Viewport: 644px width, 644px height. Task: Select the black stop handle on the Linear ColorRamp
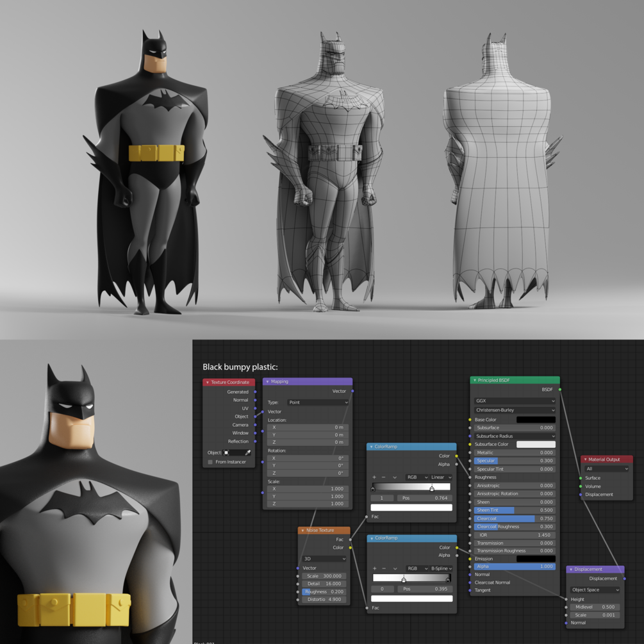373,488
